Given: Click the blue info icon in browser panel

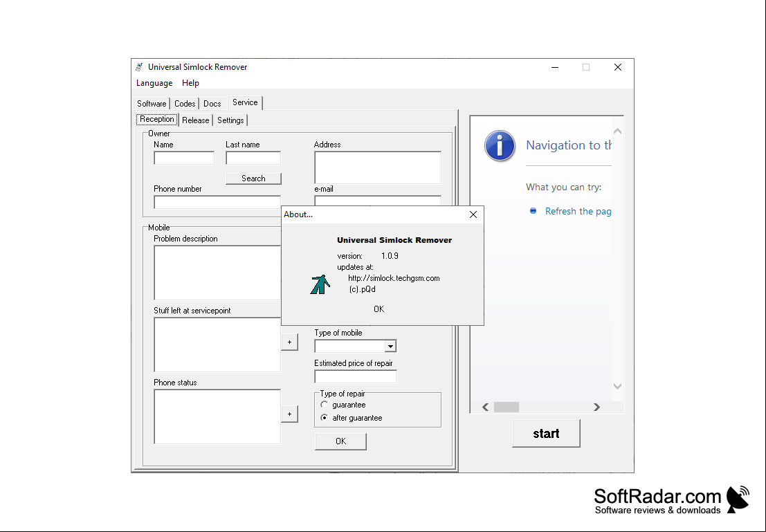Looking at the screenshot, I should coord(500,145).
